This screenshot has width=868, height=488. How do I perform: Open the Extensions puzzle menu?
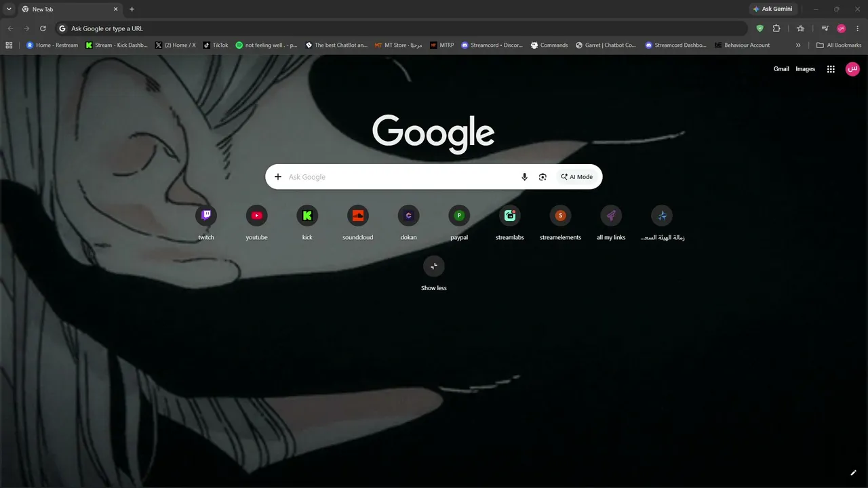(x=776, y=28)
